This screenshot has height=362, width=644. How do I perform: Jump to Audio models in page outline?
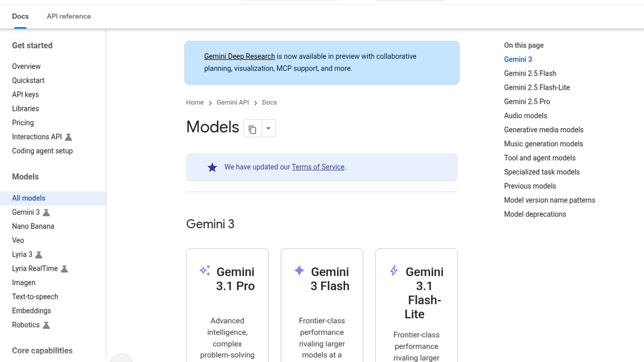(x=525, y=116)
